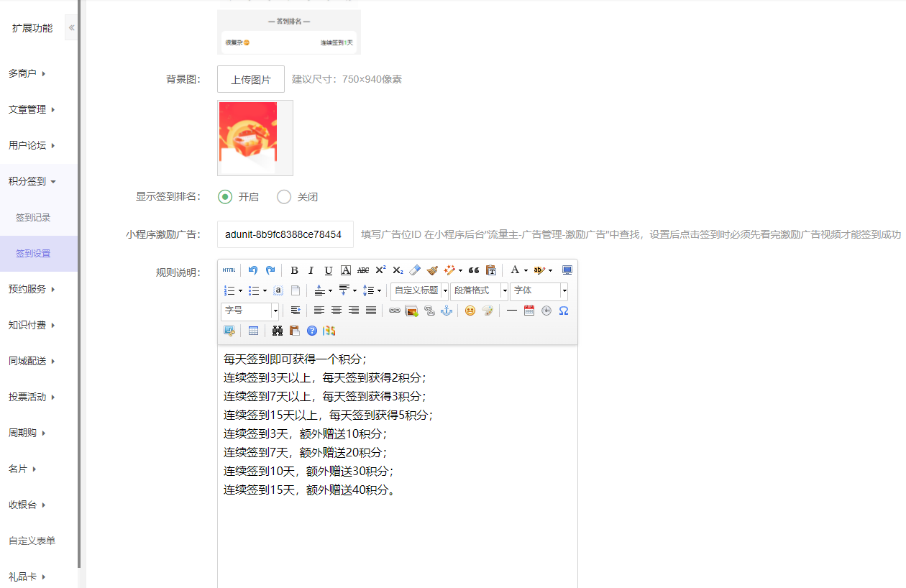Apply bold formatting in the editor
Image resolution: width=906 pixels, height=588 pixels.
(294, 270)
